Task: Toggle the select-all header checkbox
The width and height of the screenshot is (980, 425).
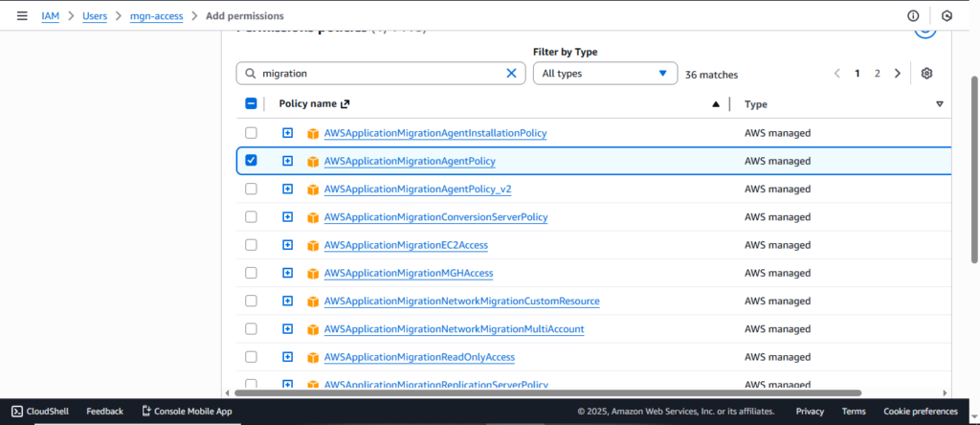Action: click(x=251, y=104)
